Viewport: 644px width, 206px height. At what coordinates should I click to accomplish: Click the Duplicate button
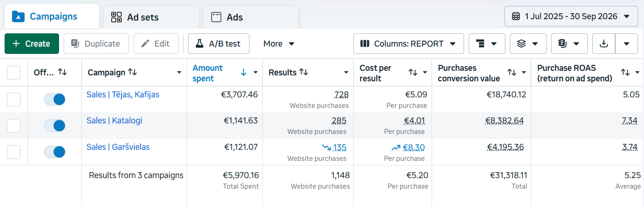tap(96, 44)
